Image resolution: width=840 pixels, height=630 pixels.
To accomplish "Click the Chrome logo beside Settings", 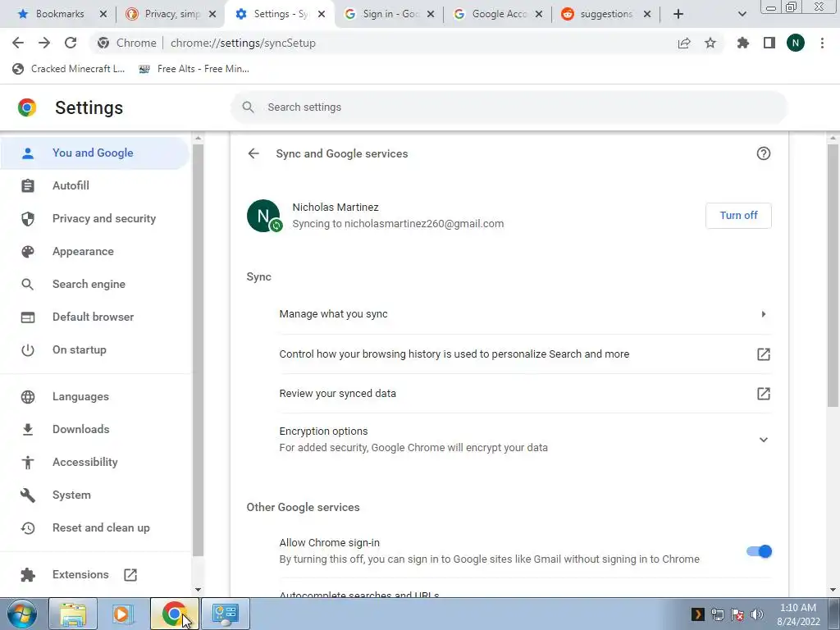I will click(27, 107).
